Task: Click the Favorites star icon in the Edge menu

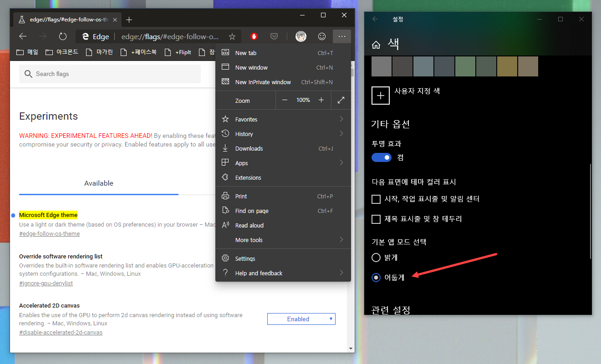Action: [225, 119]
